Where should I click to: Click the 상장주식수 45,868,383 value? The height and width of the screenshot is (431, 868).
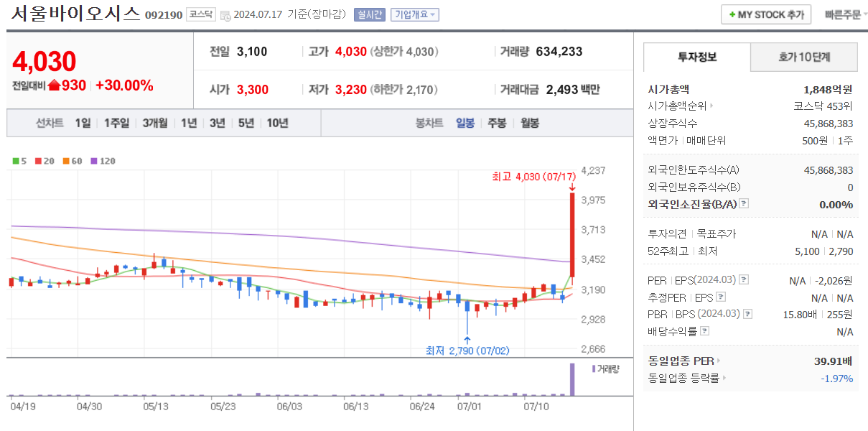pyautogui.click(x=829, y=123)
